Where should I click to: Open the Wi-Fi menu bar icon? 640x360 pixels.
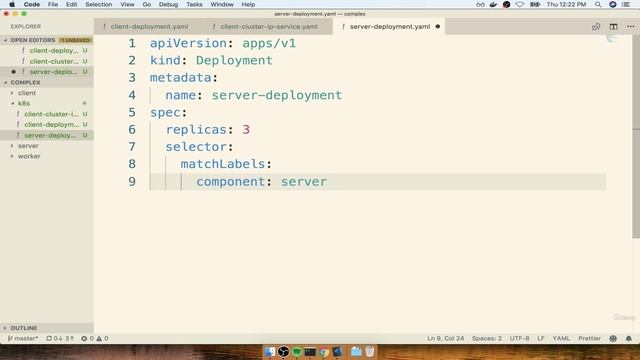(520, 4)
